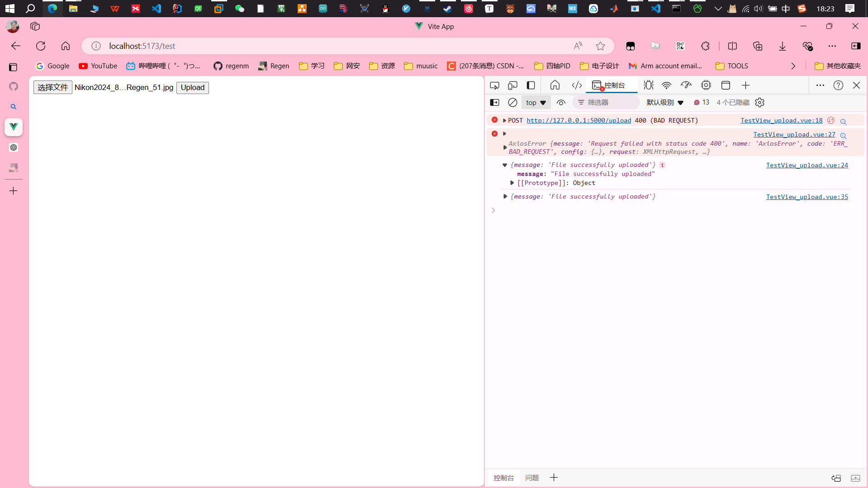The height and width of the screenshot is (488, 868).
Task: Go back with the browser back arrow
Action: [x=16, y=46]
